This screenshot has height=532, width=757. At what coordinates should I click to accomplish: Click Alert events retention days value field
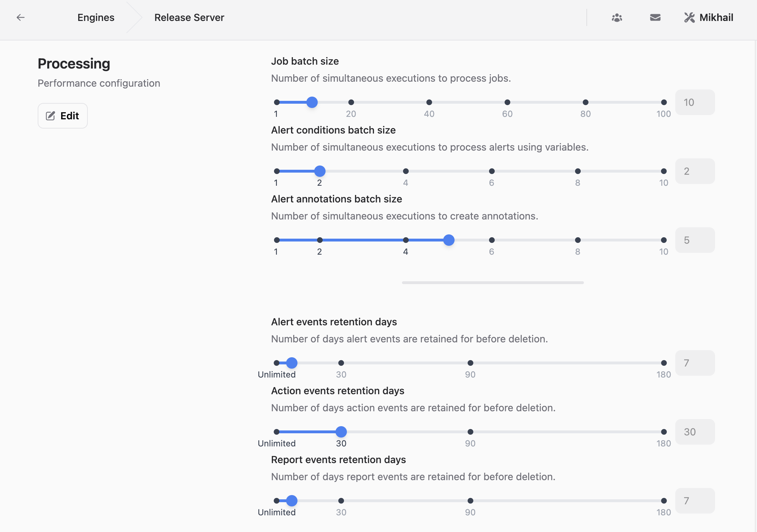click(695, 363)
